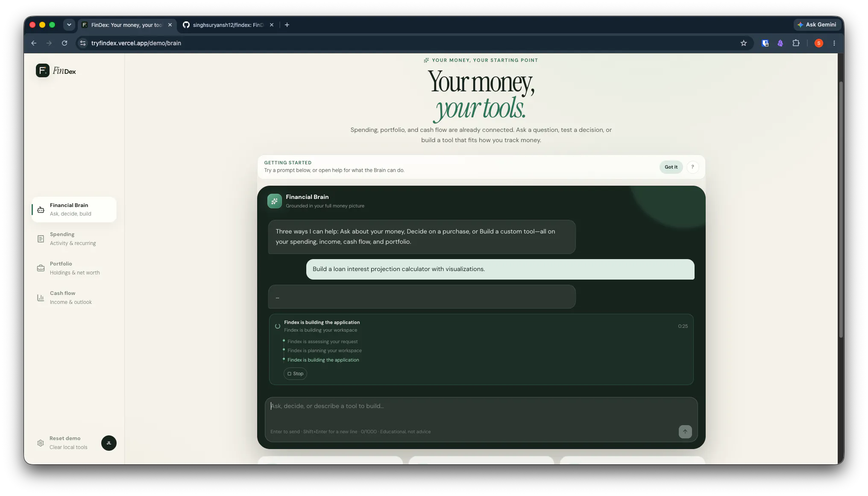Click the Portfolio briefcase icon
This screenshot has height=496, width=868.
pyautogui.click(x=41, y=268)
